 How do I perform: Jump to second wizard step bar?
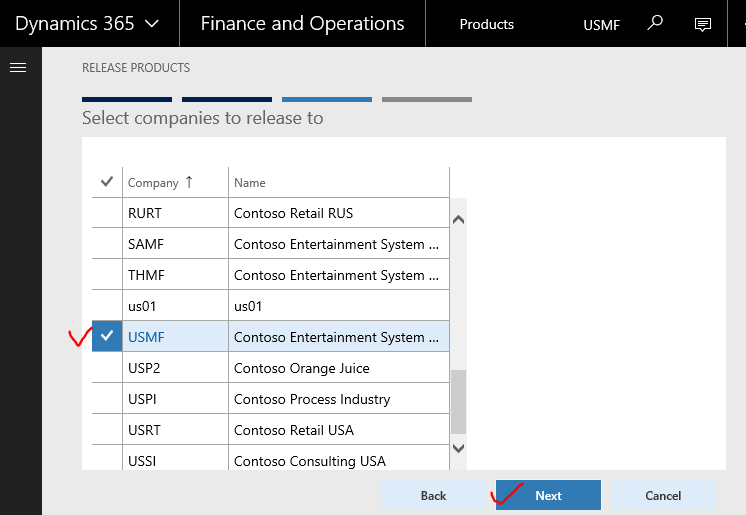click(227, 99)
